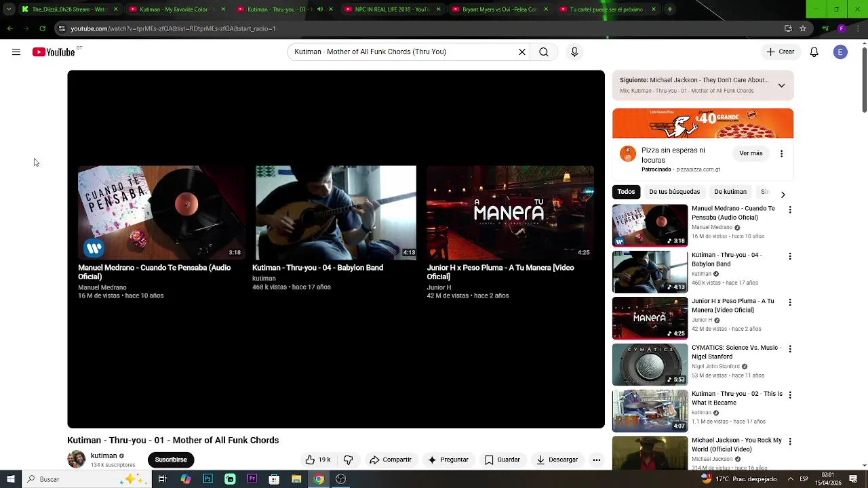Show more filter chips with right arrow
Image resolution: width=868 pixels, height=488 pixels.
point(783,195)
